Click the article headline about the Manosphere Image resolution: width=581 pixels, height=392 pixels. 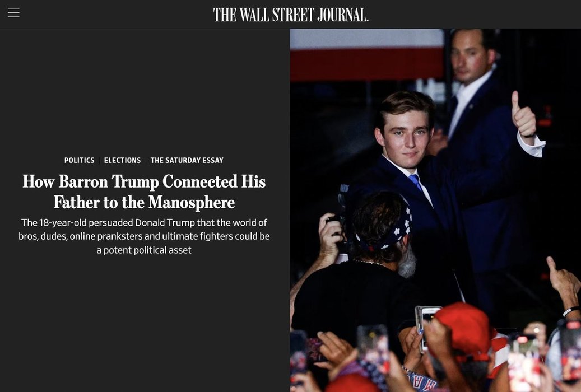[144, 192]
